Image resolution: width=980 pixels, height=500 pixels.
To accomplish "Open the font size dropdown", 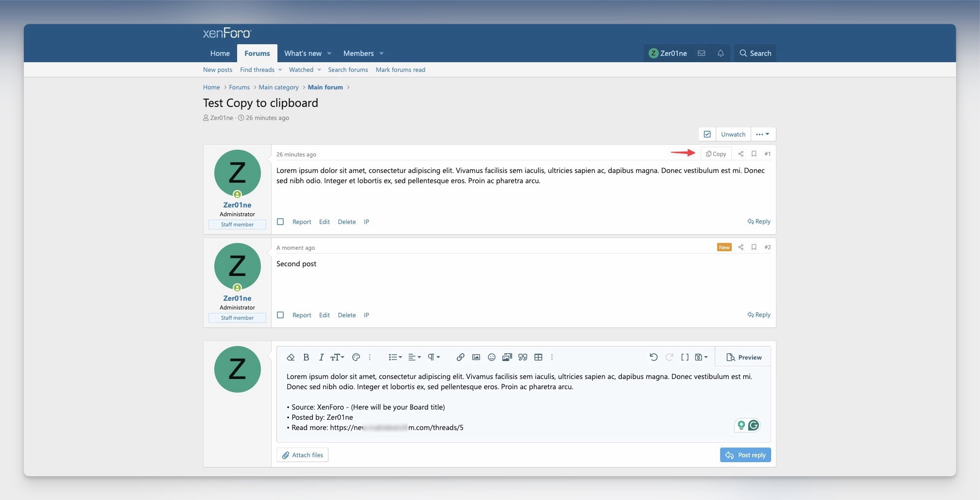I will [337, 357].
